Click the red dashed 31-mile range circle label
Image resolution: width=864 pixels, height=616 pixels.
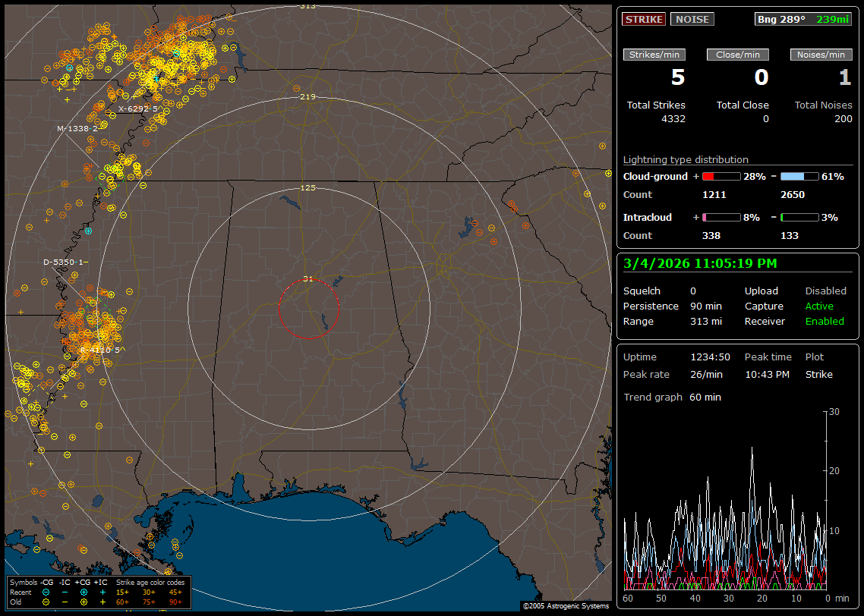[307, 278]
